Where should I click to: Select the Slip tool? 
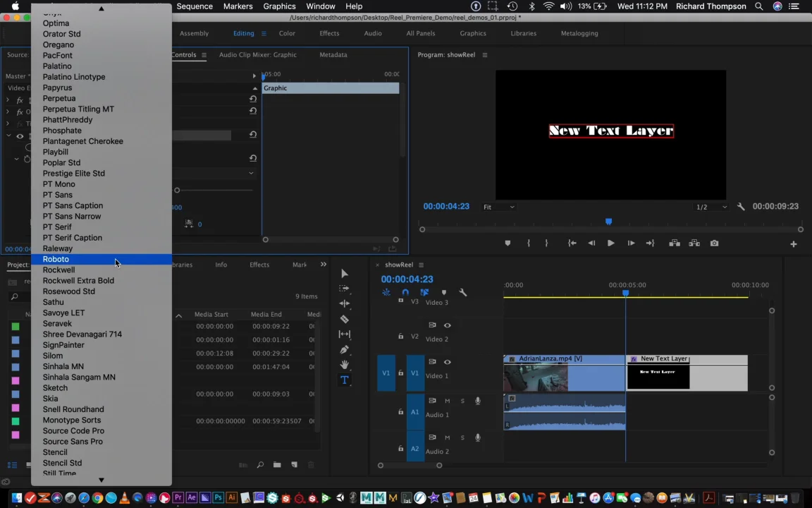345,334
